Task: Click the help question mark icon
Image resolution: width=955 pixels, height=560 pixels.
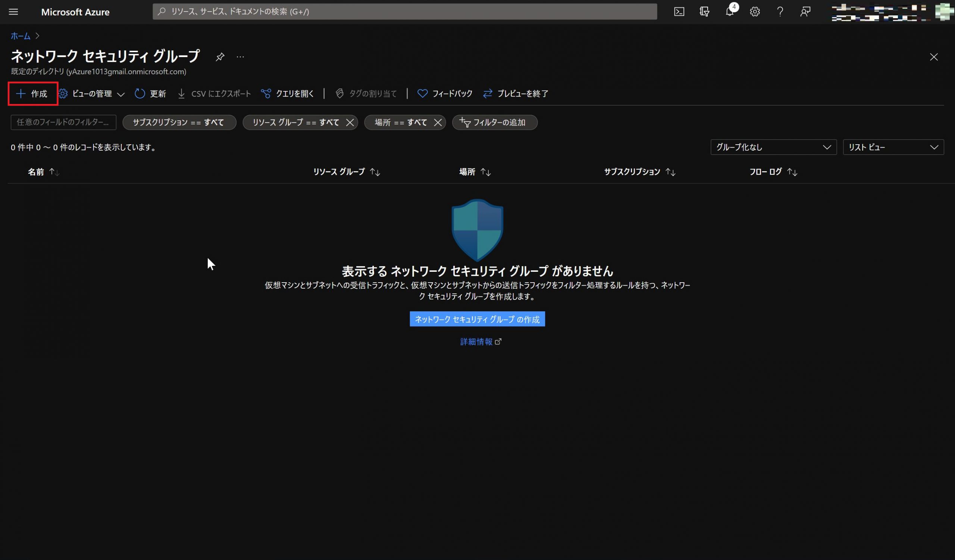Action: [x=780, y=12]
